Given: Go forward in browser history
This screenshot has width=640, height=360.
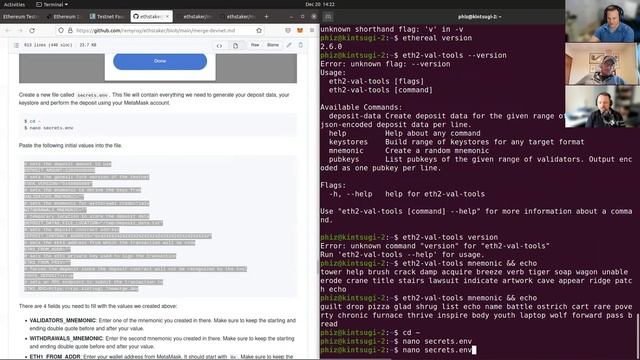Looking at the screenshot, I should pos(20,31).
